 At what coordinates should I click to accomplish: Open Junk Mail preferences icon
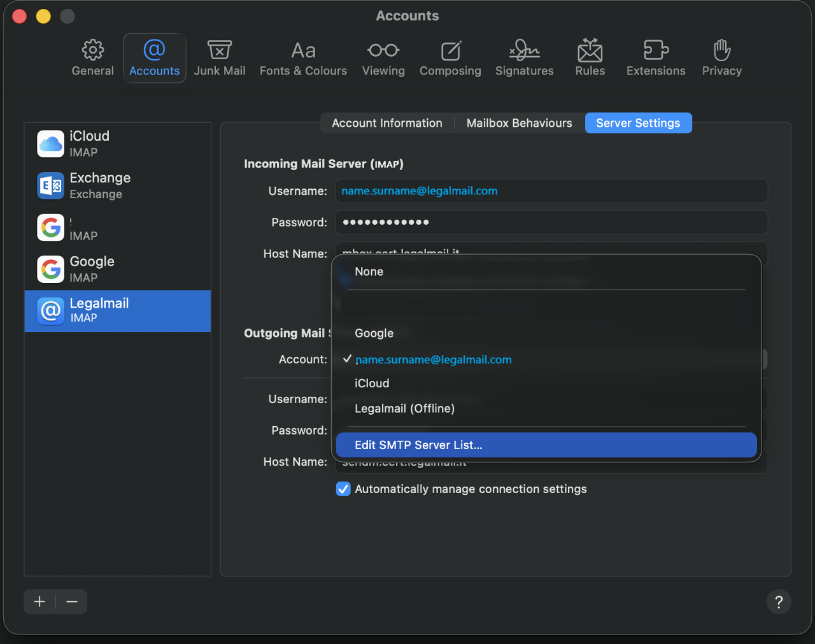(x=219, y=50)
